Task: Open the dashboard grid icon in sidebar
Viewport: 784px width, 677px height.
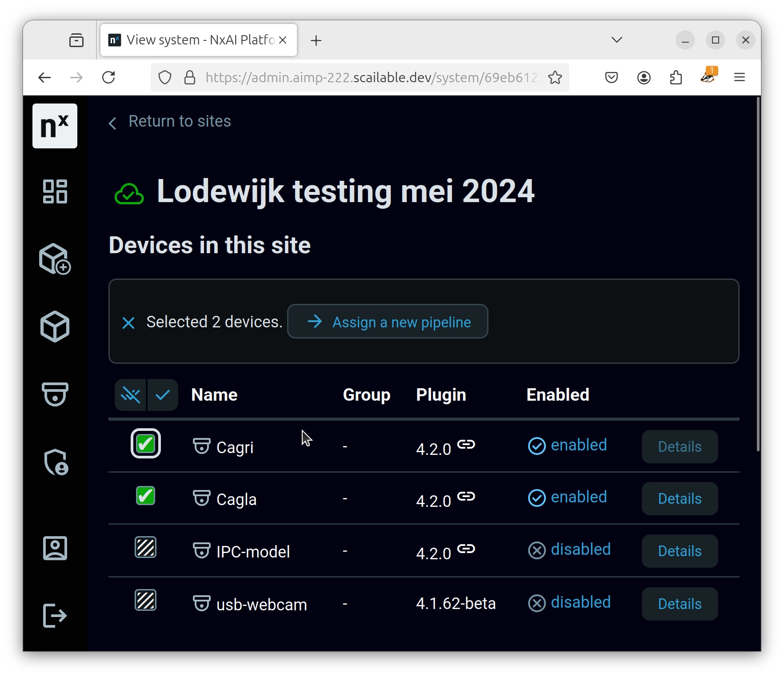Action: tap(55, 191)
